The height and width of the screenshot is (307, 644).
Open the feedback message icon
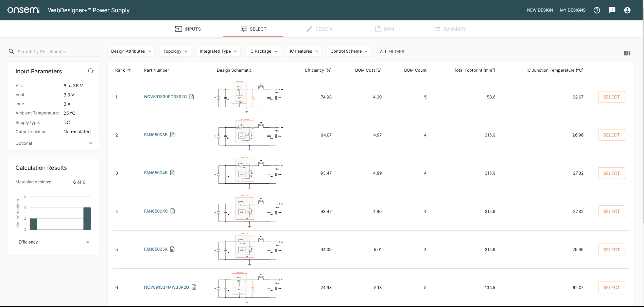tap(612, 10)
